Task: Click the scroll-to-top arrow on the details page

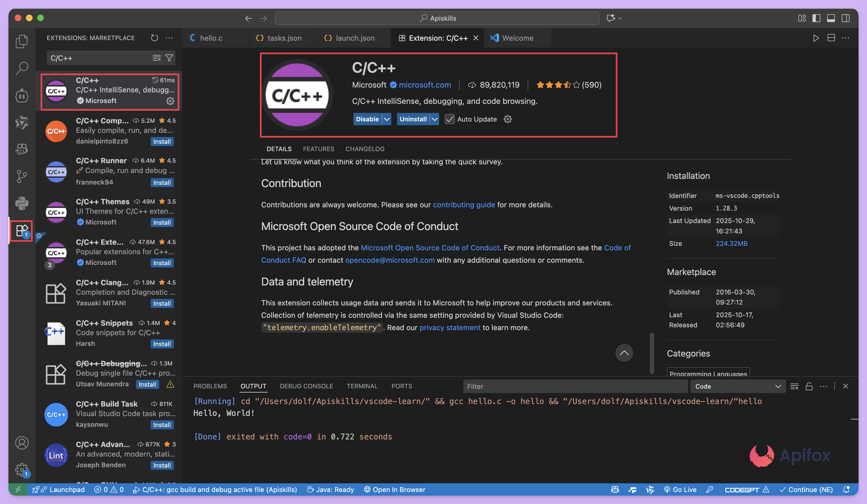Action: tap(624, 353)
